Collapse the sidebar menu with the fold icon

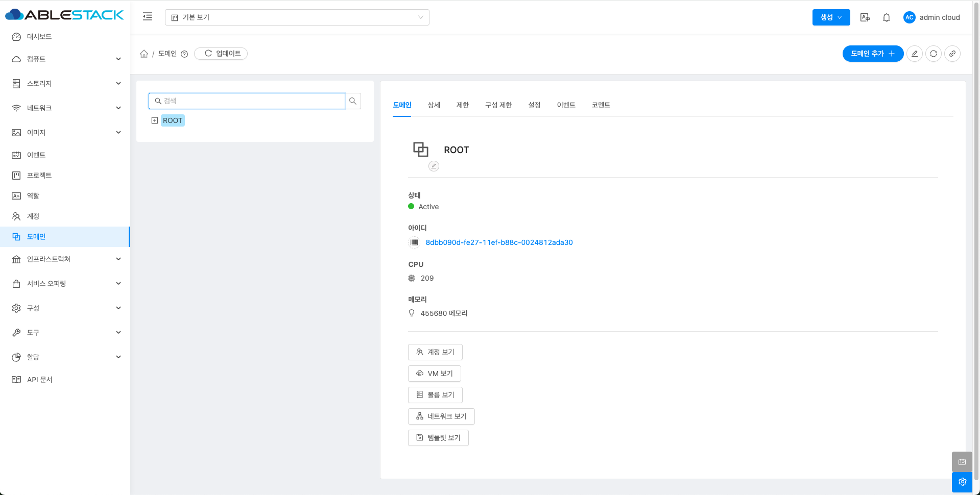(148, 17)
